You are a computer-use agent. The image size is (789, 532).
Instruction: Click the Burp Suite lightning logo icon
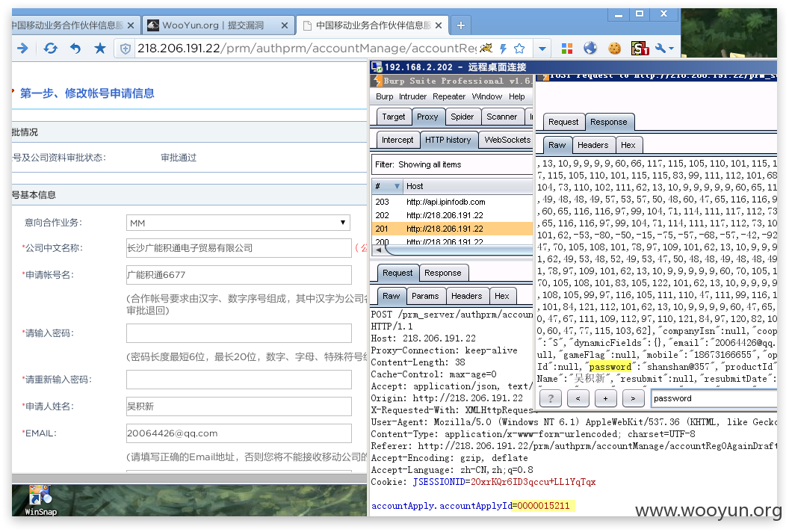click(377, 81)
